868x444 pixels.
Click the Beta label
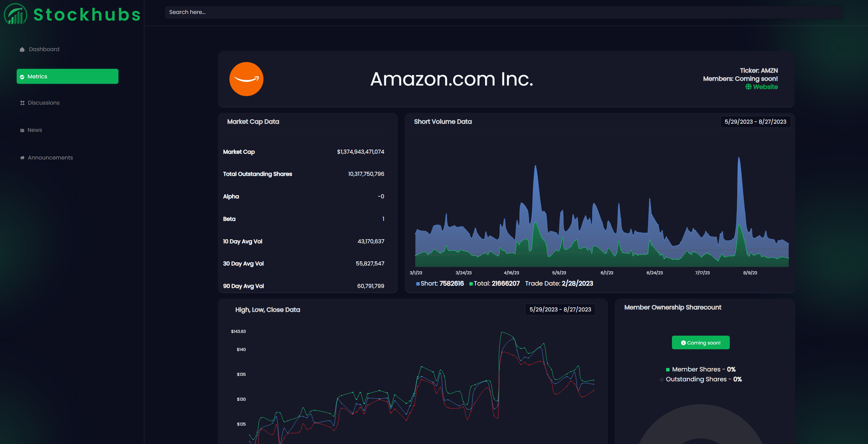tap(229, 219)
